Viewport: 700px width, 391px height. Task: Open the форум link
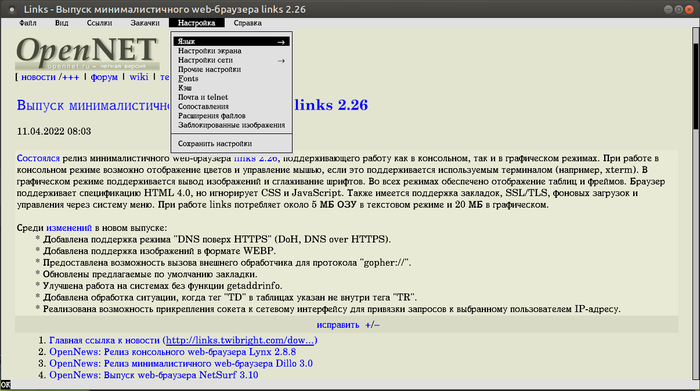point(104,77)
